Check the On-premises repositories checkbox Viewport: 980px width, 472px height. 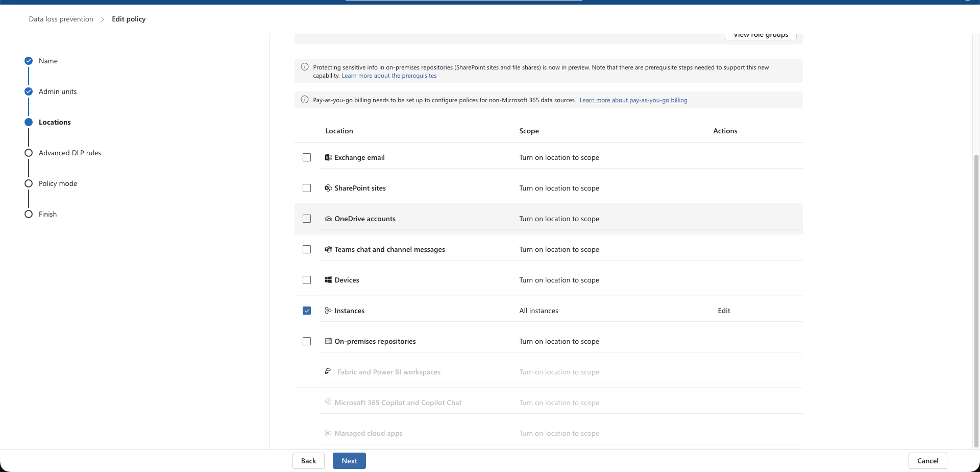(x=307, y=341)
